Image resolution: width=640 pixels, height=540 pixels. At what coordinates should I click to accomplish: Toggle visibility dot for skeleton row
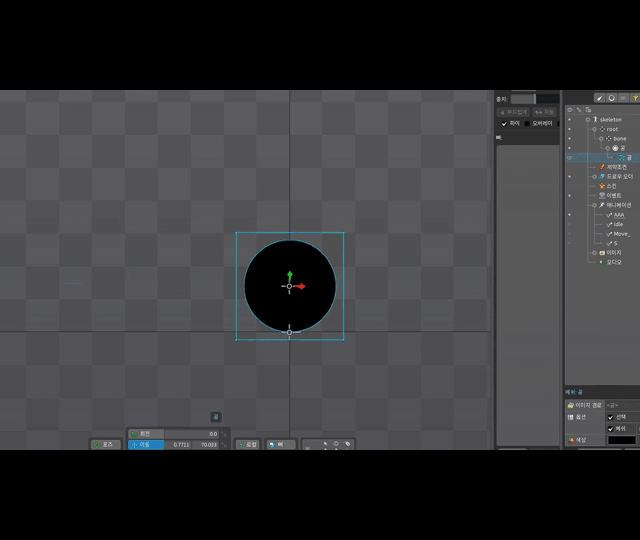pos(569,120)
